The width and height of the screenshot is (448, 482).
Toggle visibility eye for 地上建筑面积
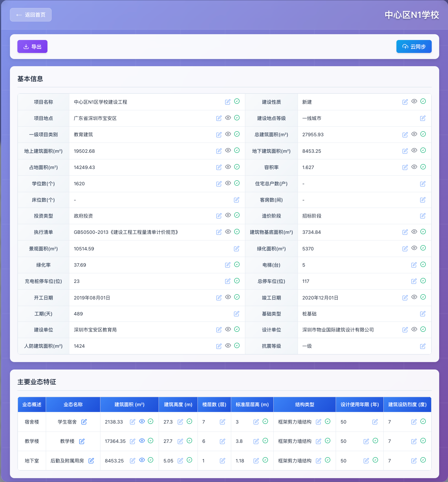point(228,150)
